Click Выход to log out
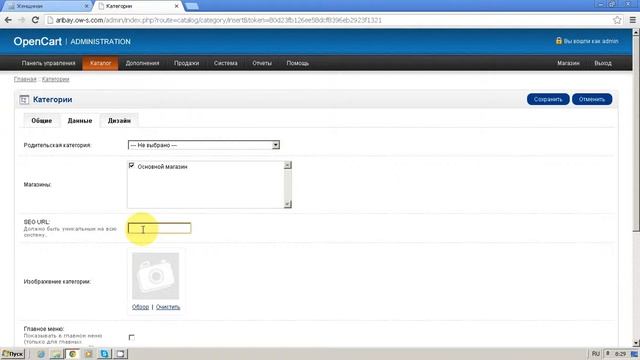Viewport: 640px width, 360px height. coord(603,63)
